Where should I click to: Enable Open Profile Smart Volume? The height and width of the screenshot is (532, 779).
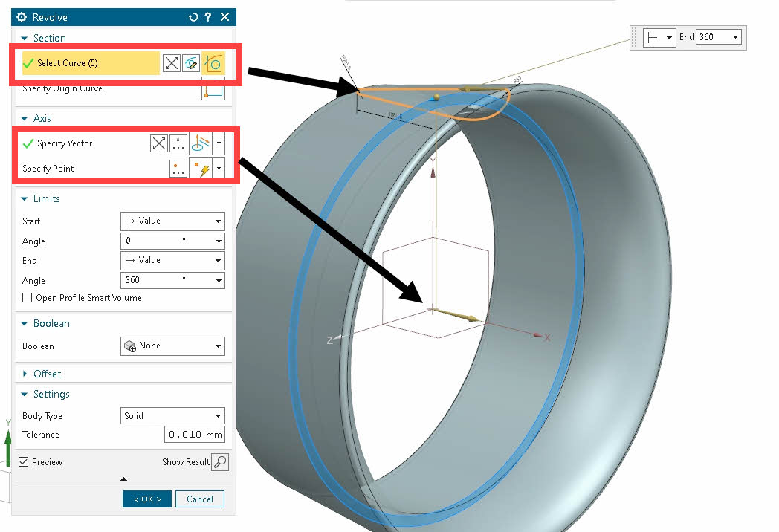pos(27,297)
